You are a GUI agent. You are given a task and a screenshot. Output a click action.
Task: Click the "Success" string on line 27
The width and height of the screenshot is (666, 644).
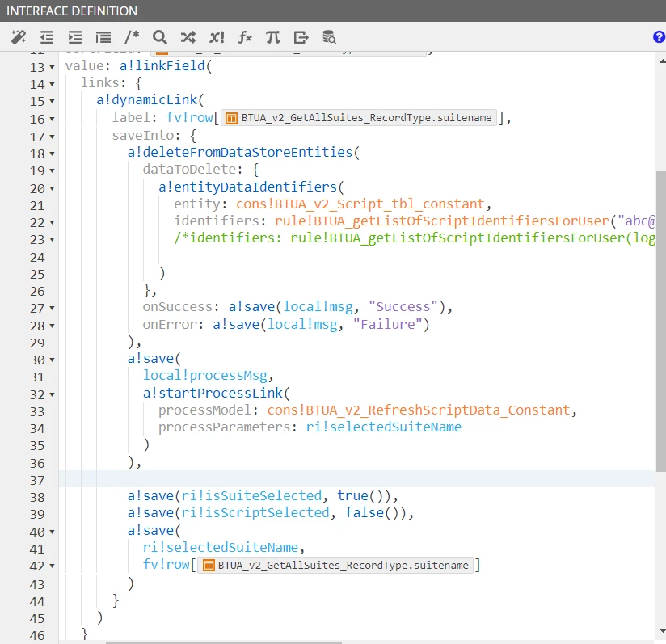tap(403, 307)
